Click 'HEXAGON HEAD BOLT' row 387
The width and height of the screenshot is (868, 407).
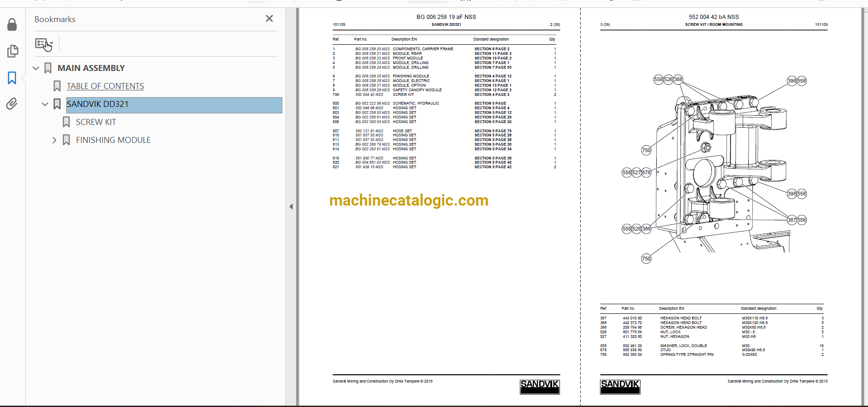[681, 318]
